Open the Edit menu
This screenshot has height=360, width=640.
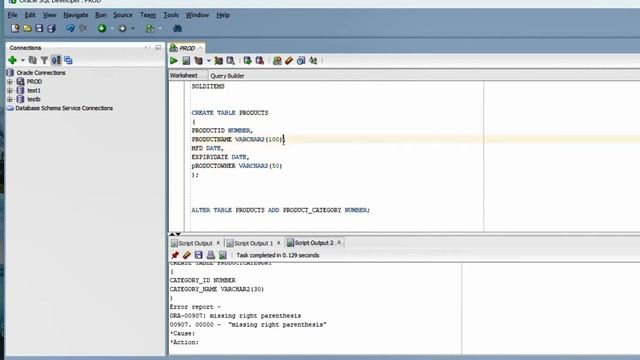[x=30, y=15]
